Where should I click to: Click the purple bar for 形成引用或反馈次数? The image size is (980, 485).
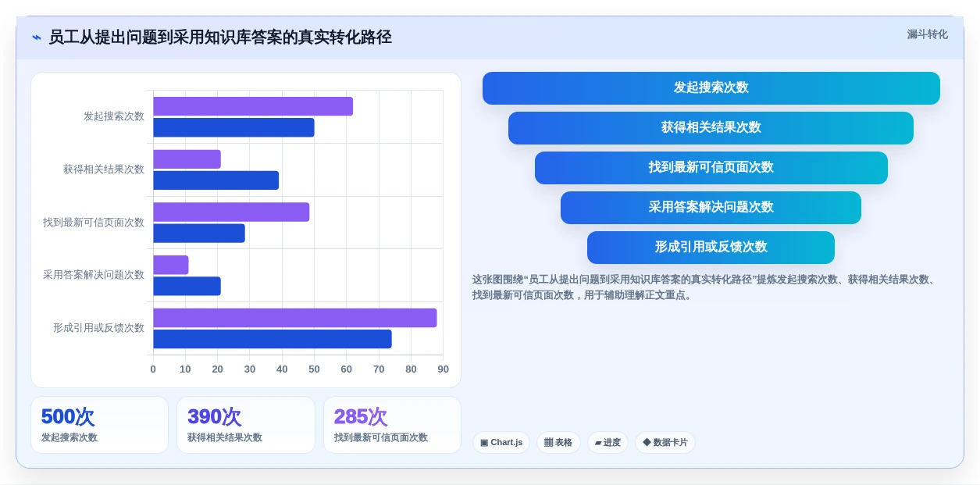[295, 318]
